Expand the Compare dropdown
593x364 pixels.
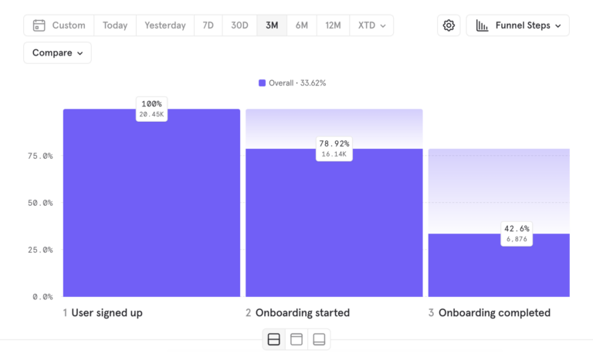click(57, 53)
